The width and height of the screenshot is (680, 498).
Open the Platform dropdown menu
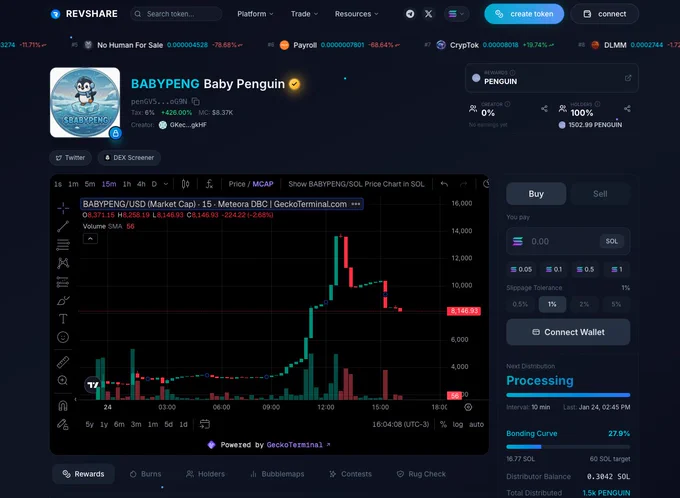click(x=255, y=14)
